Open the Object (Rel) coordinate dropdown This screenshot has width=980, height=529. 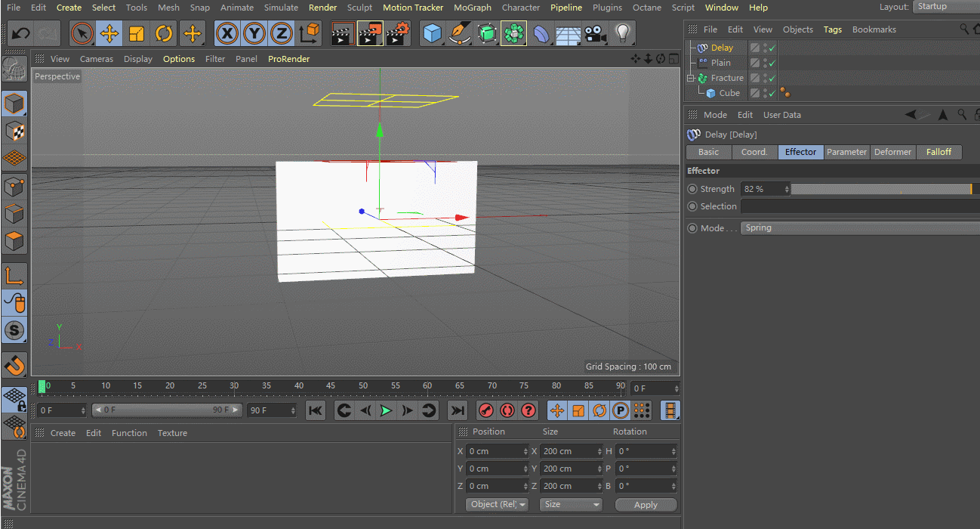point(497,504)
